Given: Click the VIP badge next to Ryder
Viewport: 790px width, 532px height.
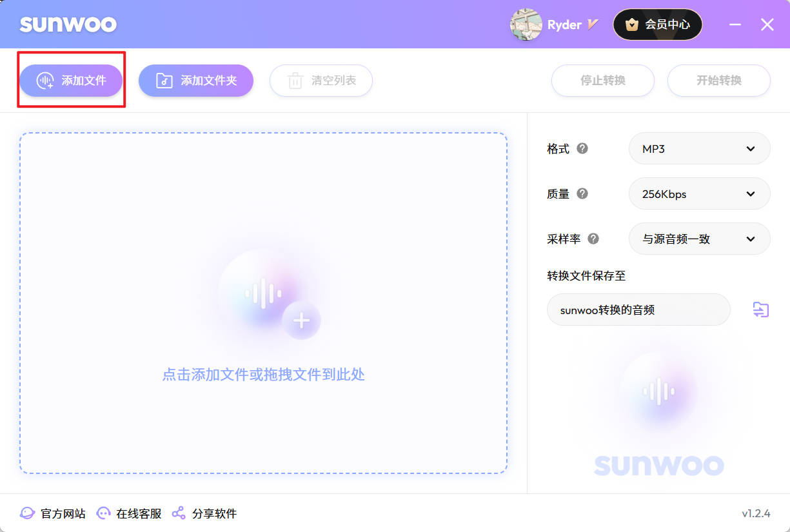Looking at the screenshot, I should point(593,25).
